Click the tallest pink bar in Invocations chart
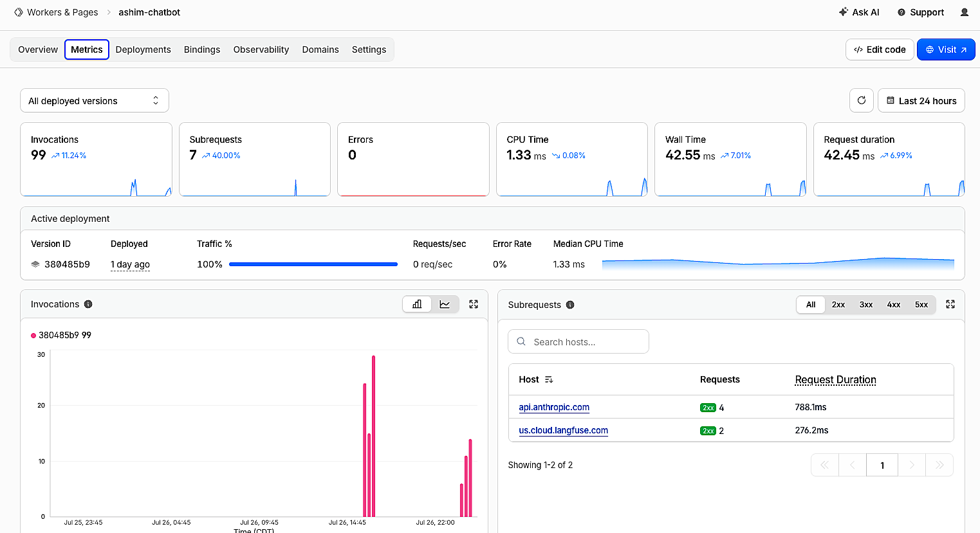Screen dimensions: 980x533 click(x=373, y=436)
